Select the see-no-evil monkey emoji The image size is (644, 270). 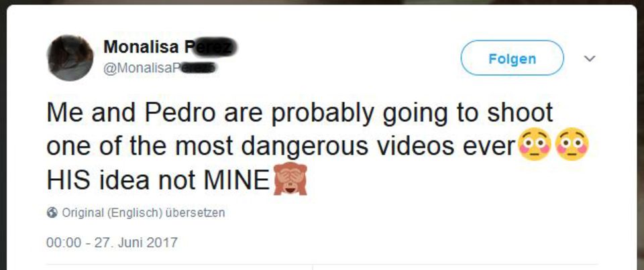(x=290, y=178)
